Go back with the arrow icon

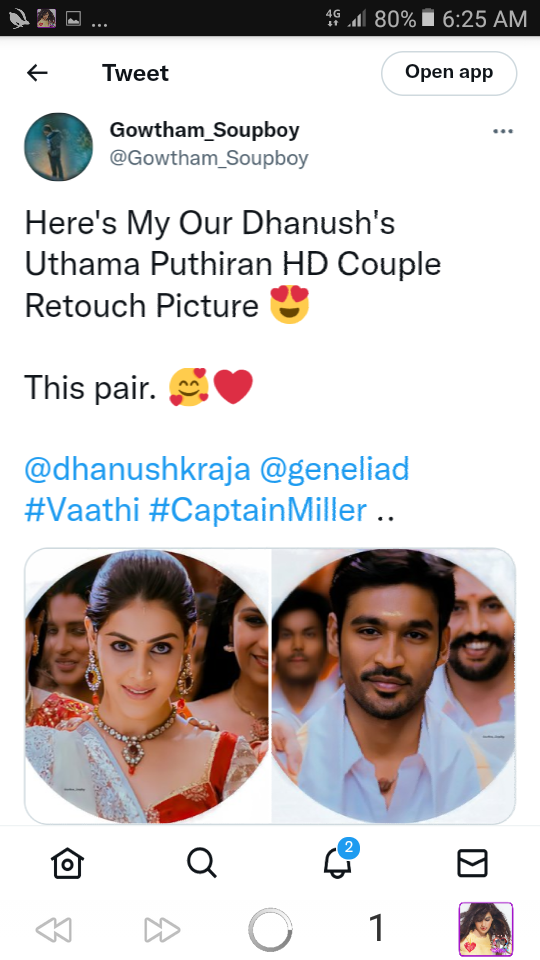coord(37,73)
